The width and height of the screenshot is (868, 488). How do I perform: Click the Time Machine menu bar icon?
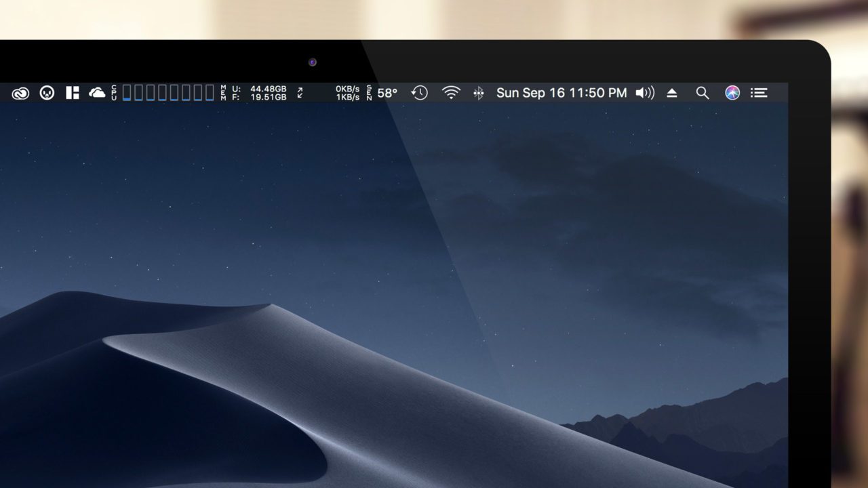coord(419,93)
